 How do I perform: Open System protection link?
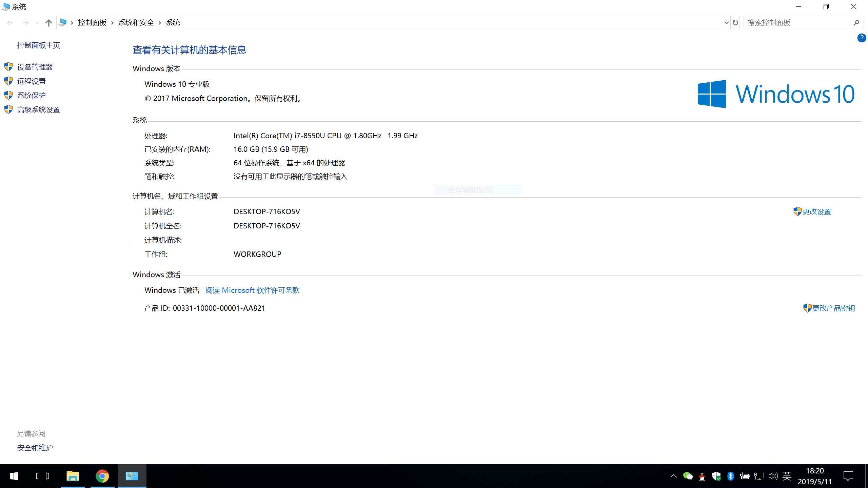click(32, 95)
